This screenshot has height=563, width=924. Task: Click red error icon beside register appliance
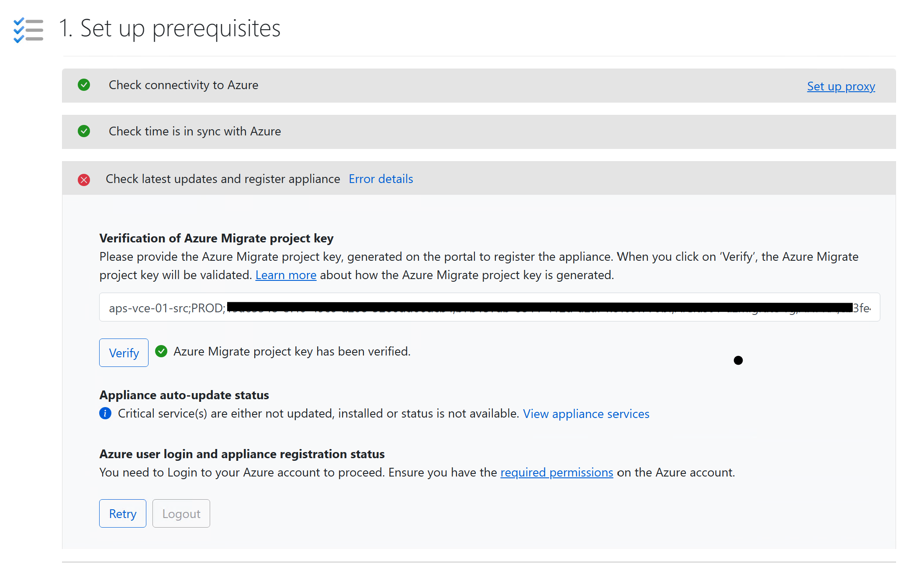coord(84,180)
